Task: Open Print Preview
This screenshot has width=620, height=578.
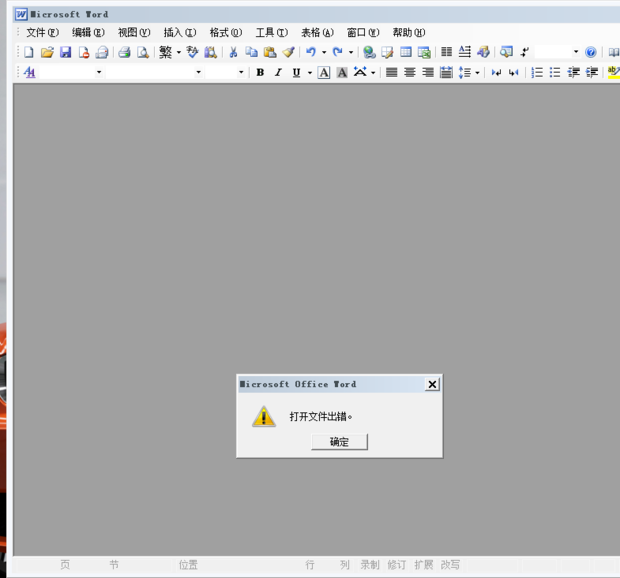Action: tap(143, 52)
